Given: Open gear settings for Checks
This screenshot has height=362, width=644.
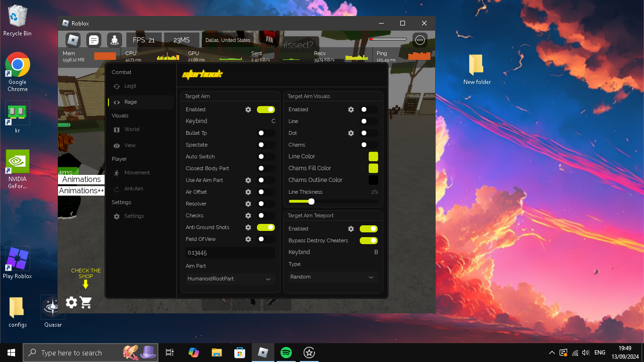Looking at the screenshot, I should [x=248, y=215].
